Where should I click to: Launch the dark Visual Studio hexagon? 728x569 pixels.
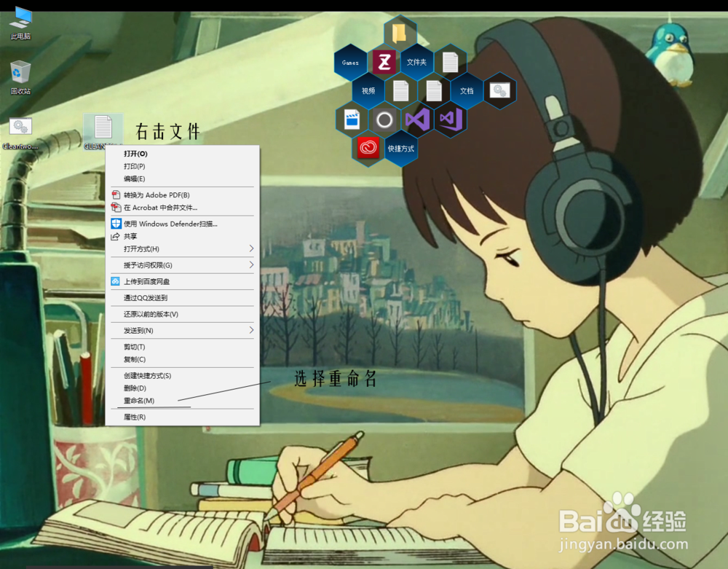click(x=451, y=119)
